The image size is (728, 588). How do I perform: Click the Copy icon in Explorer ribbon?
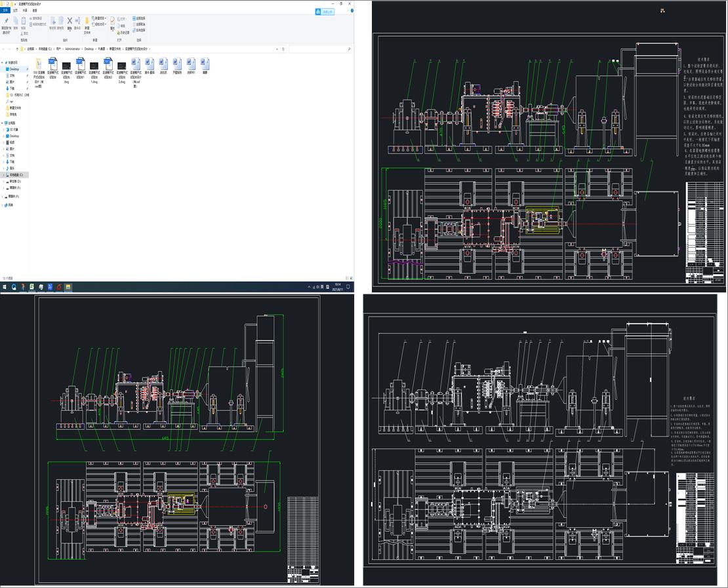pos(15,21)
